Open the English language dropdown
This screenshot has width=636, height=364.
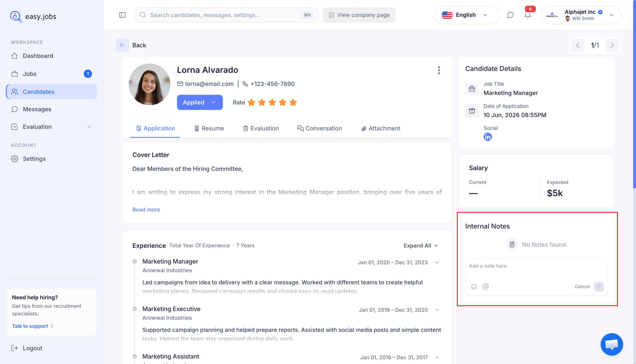tap(466, 15)
